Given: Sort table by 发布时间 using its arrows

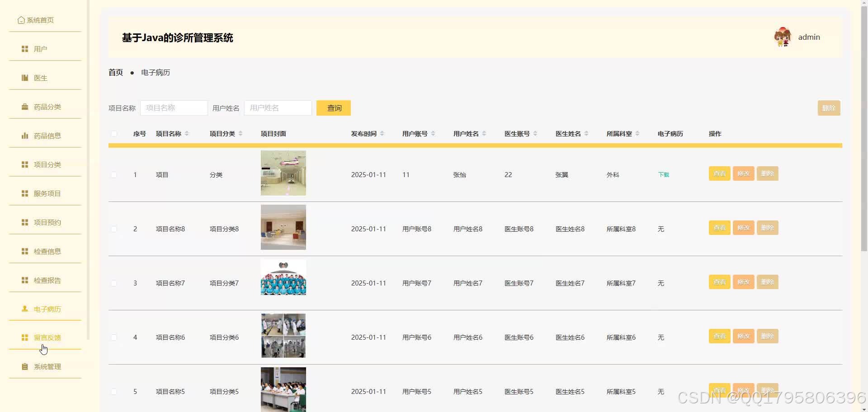Looking at the screenshot, I should pyautogui.click(x=382, y=133).
